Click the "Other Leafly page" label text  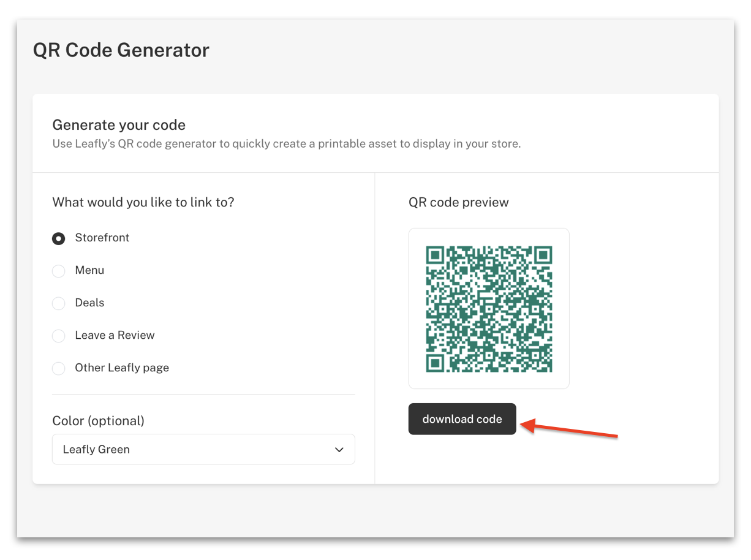pyautogui.click(x=122, y=368)
